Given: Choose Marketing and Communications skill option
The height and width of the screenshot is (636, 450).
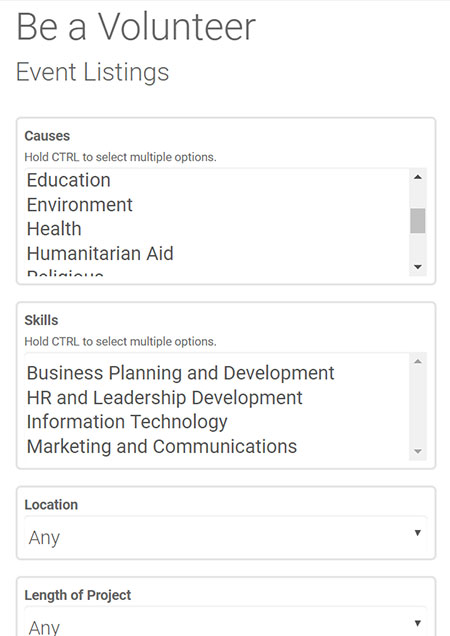Looking at the screenshot, I should pos(217,447).
